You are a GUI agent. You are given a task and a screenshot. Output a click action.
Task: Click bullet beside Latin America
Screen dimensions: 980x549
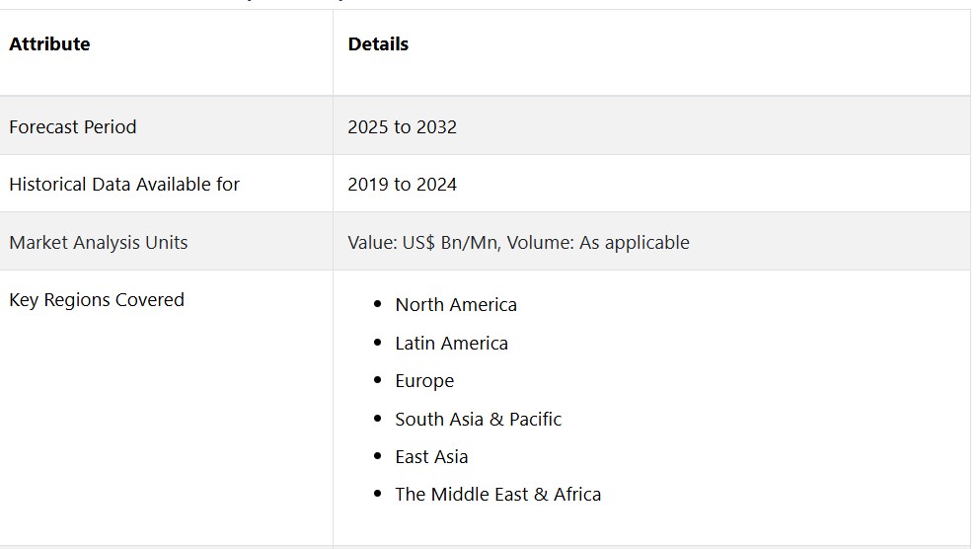coord(378,343)
